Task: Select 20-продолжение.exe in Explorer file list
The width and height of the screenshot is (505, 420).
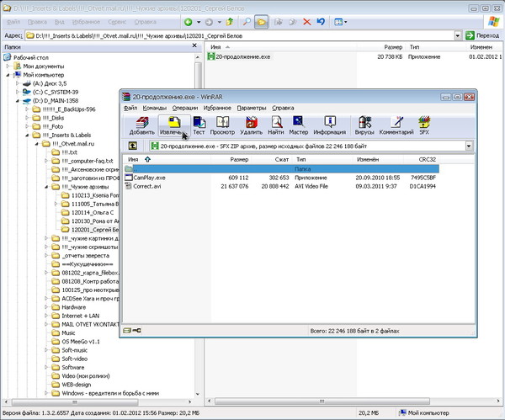Action: (243, 56)
